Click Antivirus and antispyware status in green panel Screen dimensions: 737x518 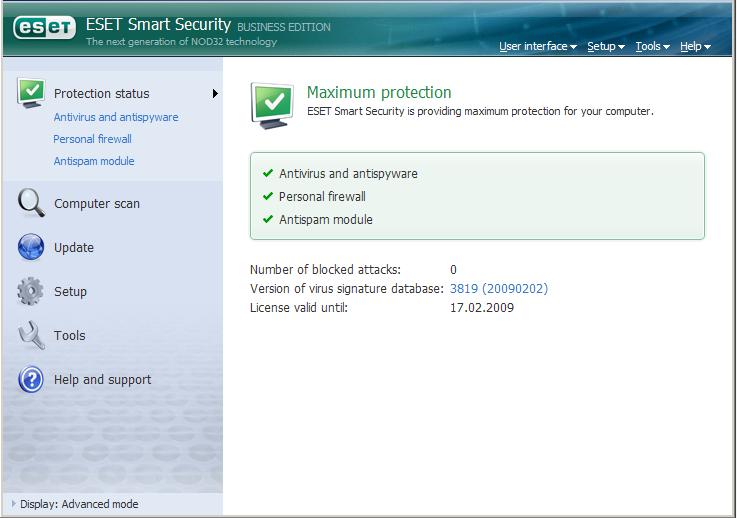point(348,173)
